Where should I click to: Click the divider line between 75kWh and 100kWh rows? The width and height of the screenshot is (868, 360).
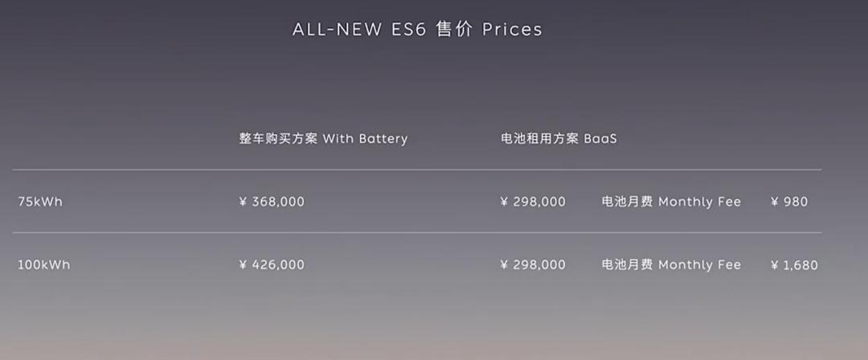click(416, 233)
